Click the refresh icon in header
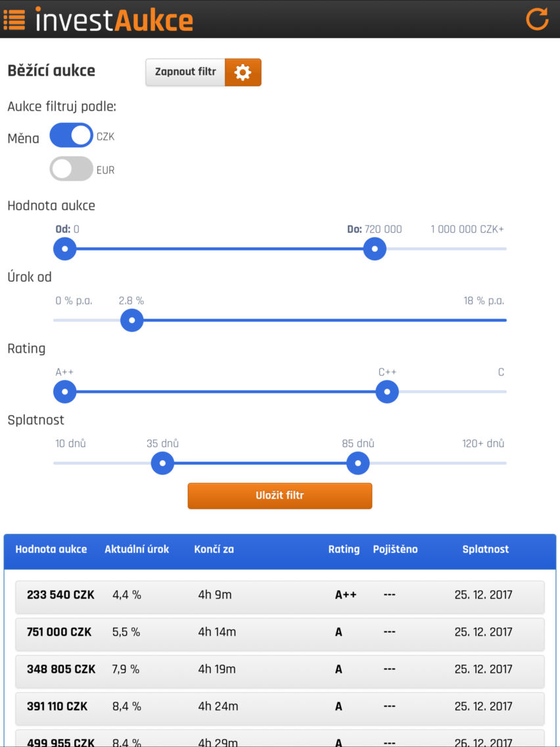560x747 pixels. [538, 19]
